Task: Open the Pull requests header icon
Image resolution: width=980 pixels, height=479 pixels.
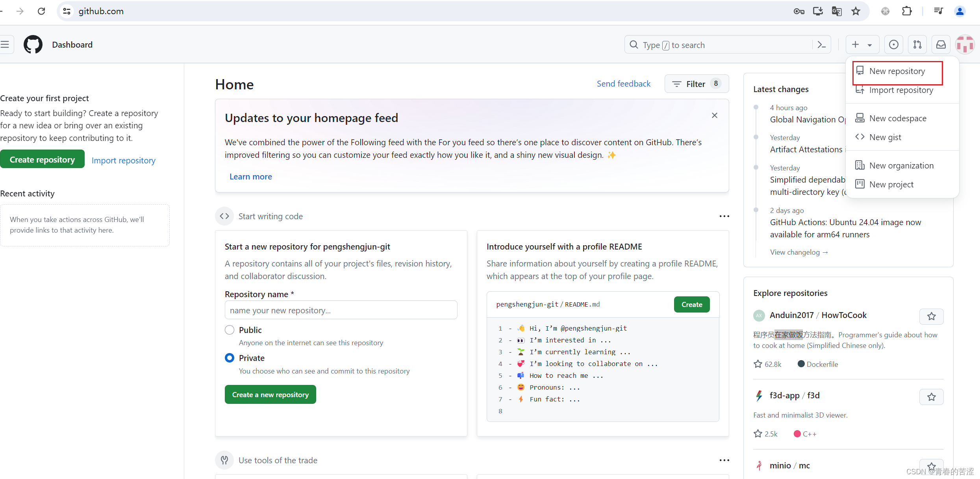Action: pos(917,45)
